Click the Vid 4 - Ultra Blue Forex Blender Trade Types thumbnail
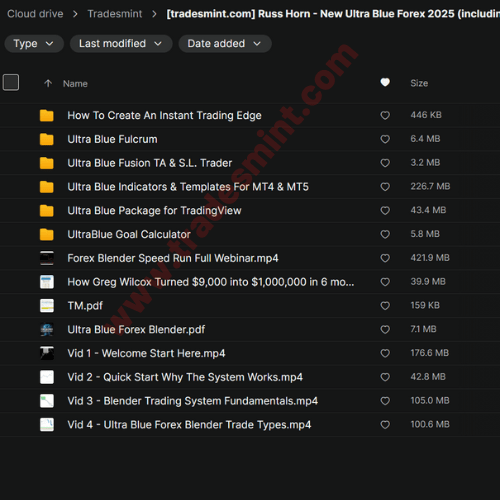Image resolution: width=500 pixels, height=500 pixels. [x=47, y=425]
